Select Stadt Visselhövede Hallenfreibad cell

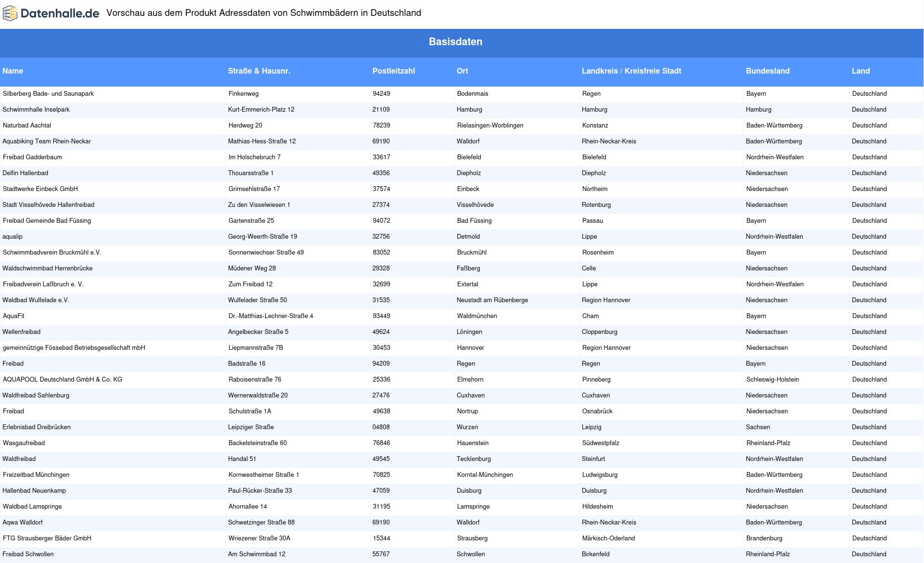click(x=49, y=205)
